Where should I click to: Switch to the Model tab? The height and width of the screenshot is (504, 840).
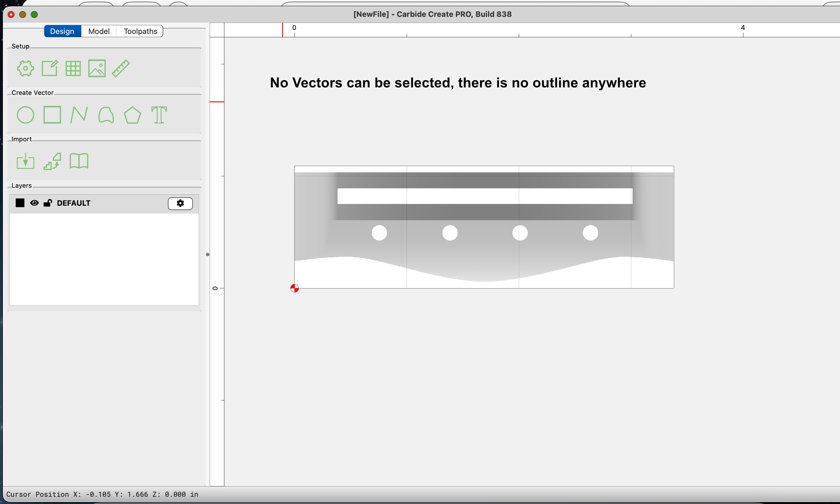pos(98,31)
